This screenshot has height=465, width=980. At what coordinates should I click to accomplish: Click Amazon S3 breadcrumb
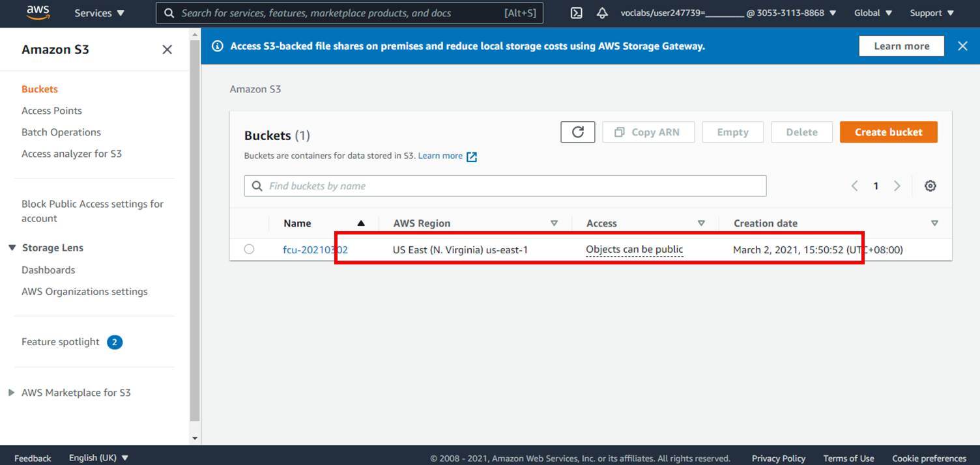[x=255, y=89]
